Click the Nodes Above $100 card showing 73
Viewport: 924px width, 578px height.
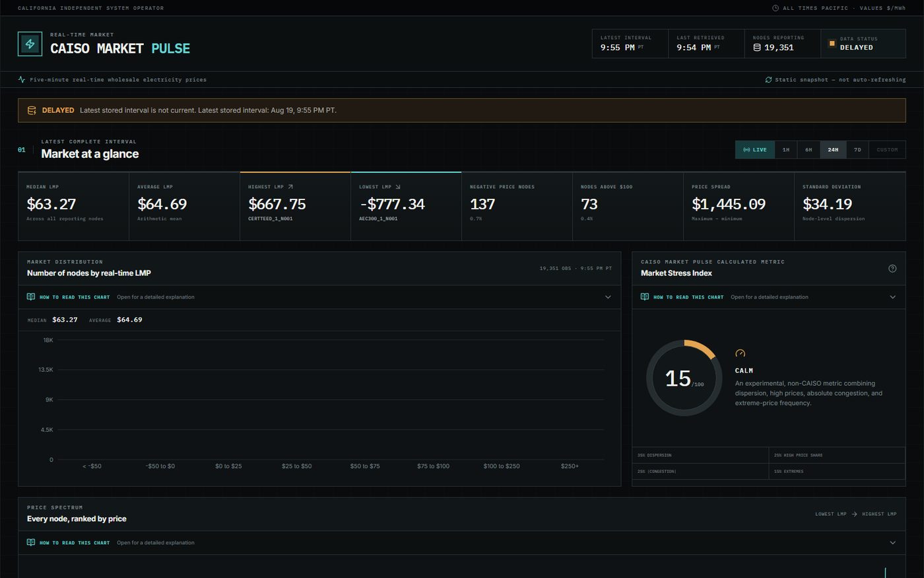(x=628, y=206)
